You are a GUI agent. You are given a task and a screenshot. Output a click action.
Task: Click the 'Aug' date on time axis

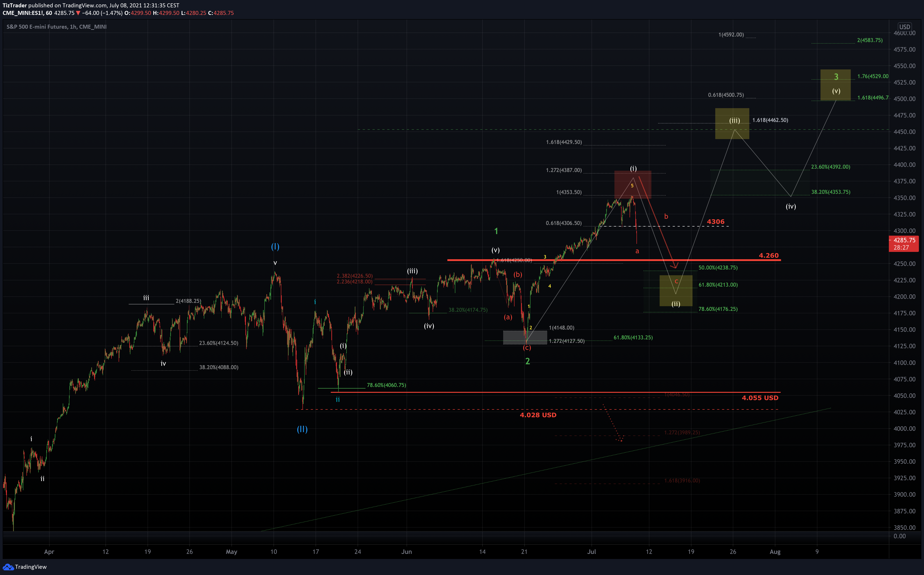tap(775, 552)
